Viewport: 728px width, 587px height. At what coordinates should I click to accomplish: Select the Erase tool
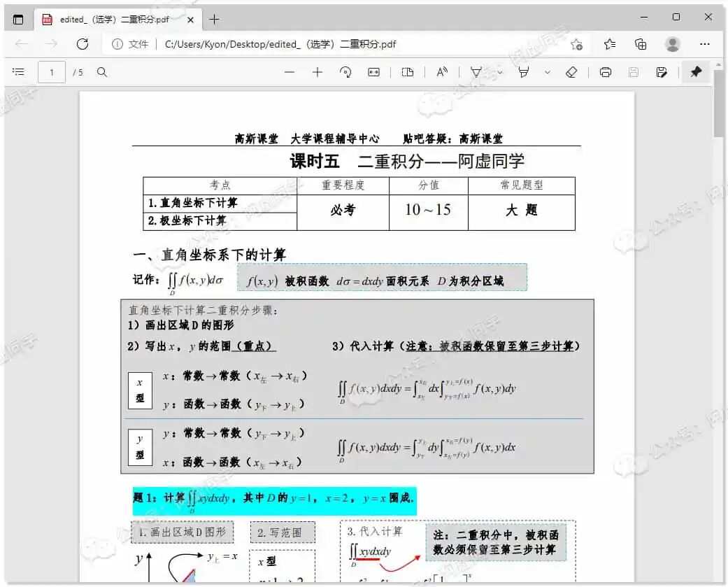click(571, 72)
